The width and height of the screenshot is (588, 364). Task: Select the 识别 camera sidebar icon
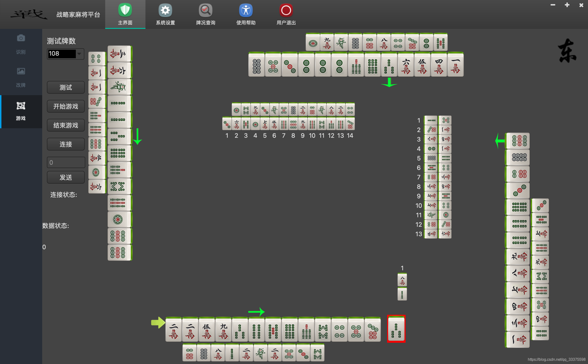click(21, 38)
